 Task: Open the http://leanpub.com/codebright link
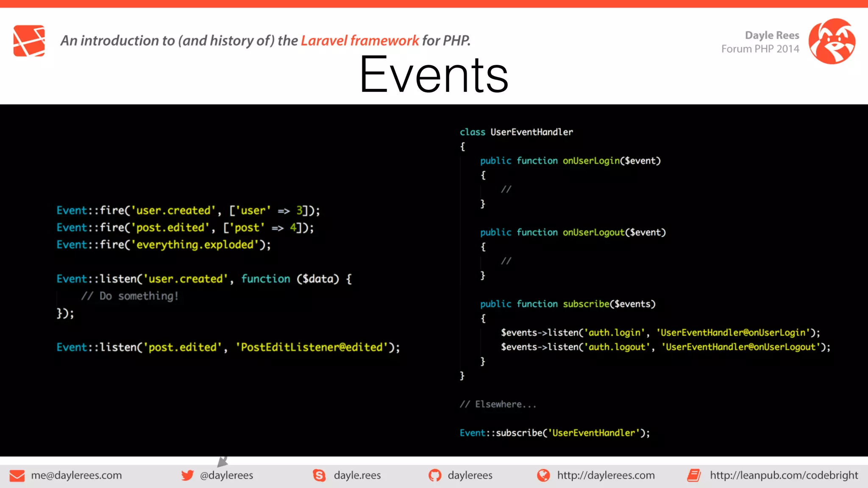pyautogui.click(x=784, y=475)
